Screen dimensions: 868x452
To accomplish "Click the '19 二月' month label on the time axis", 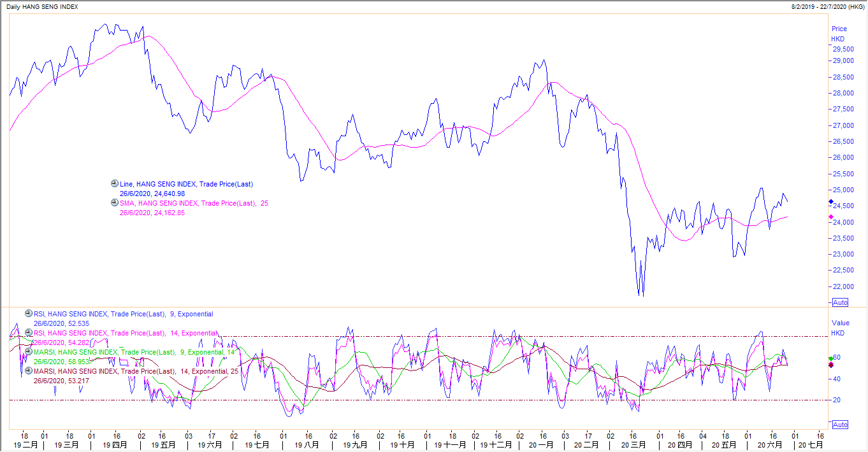I will (x=25, y=445).
